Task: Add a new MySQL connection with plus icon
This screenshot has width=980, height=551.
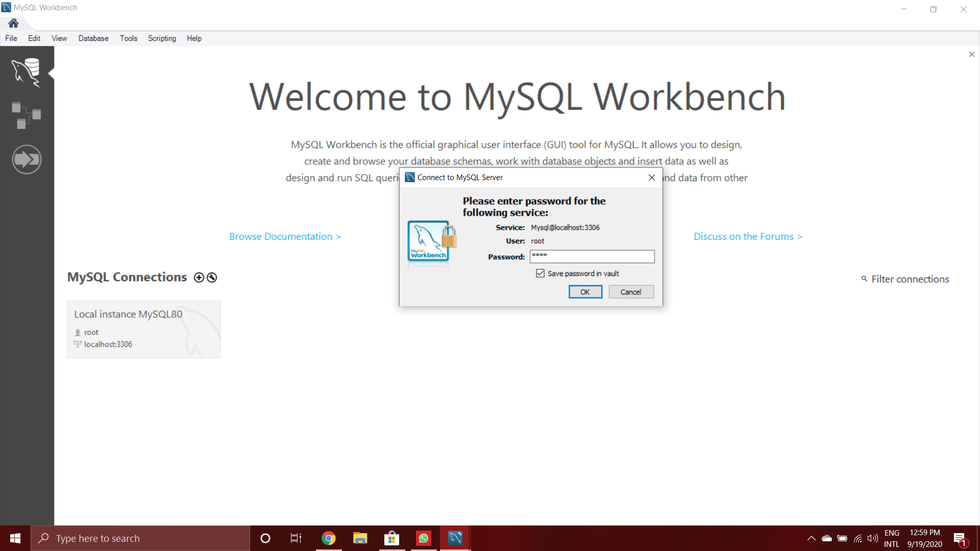Action: click(x=198, y=277)
